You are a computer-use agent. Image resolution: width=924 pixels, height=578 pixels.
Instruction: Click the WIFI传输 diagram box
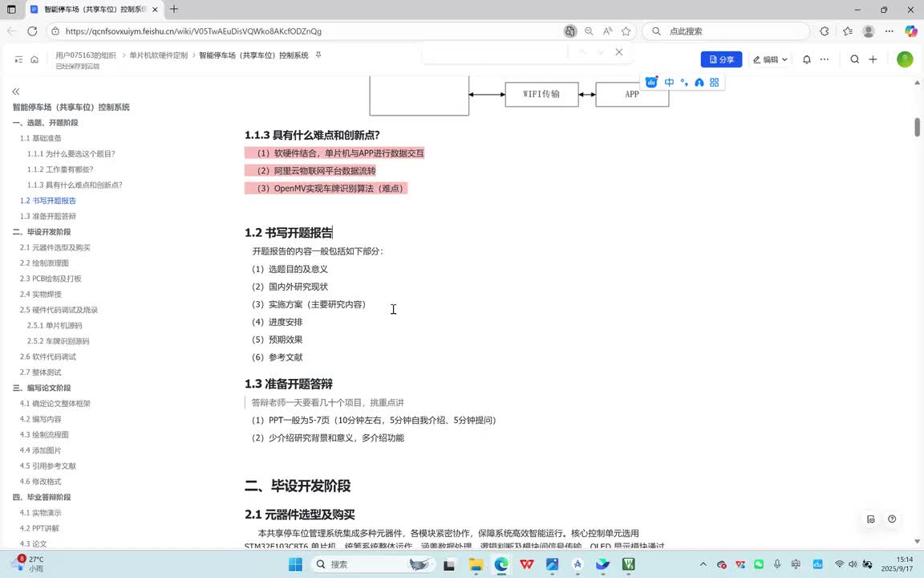pyautogui.click(x=541, y=95)
